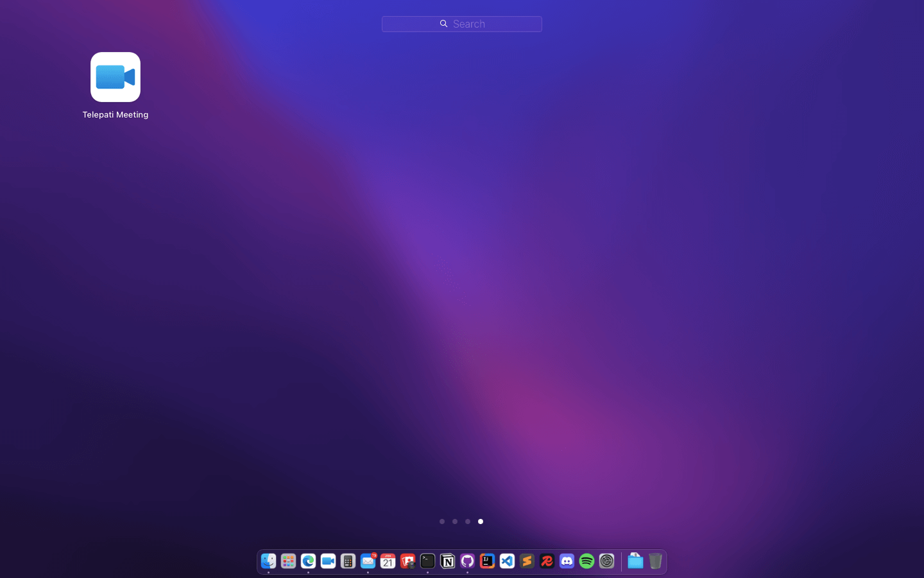Open Microsoft Edge from the Dock
Image resolution: width=924 pixels, height=578 pixels.
[x=308, y=561]
